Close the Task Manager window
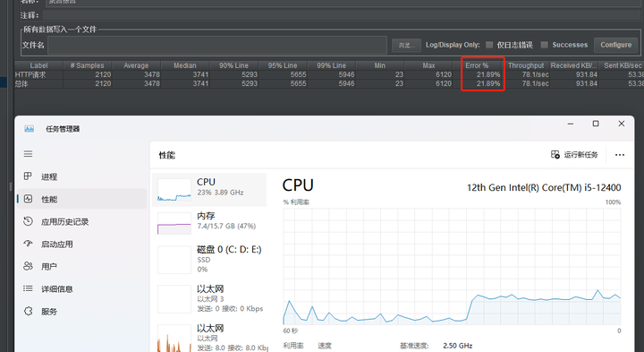Viewport: 644px width, 352px height. coord(622,124)
